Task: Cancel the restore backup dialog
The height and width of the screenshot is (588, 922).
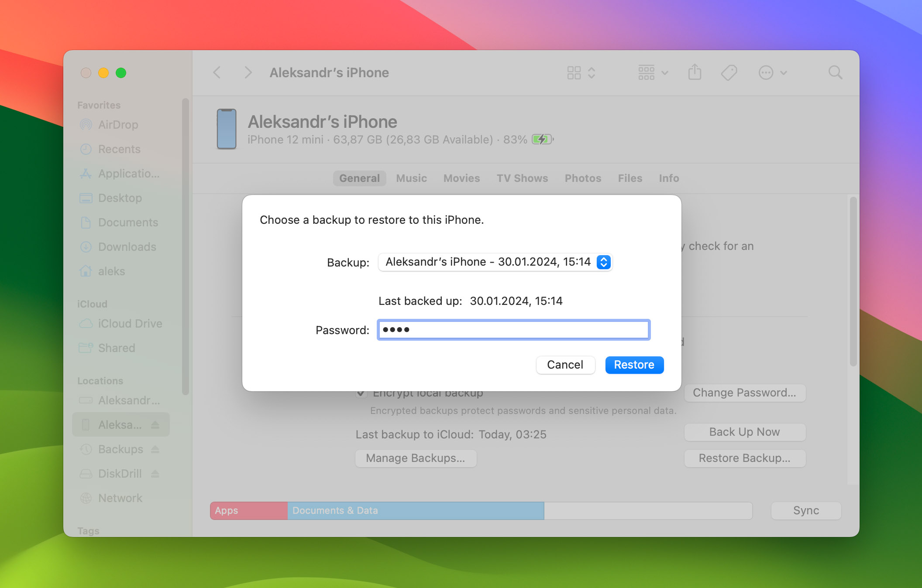Action: tap(565, 365)
